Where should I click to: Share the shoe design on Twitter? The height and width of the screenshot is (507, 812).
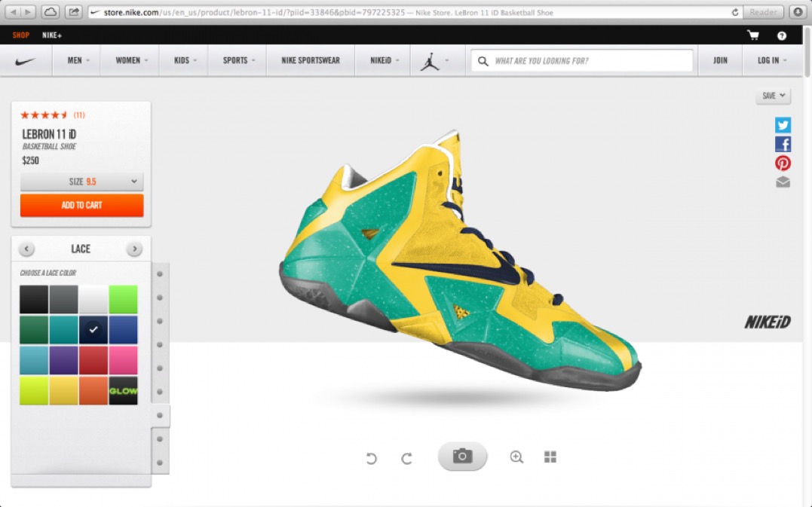[x=783, y=126]
